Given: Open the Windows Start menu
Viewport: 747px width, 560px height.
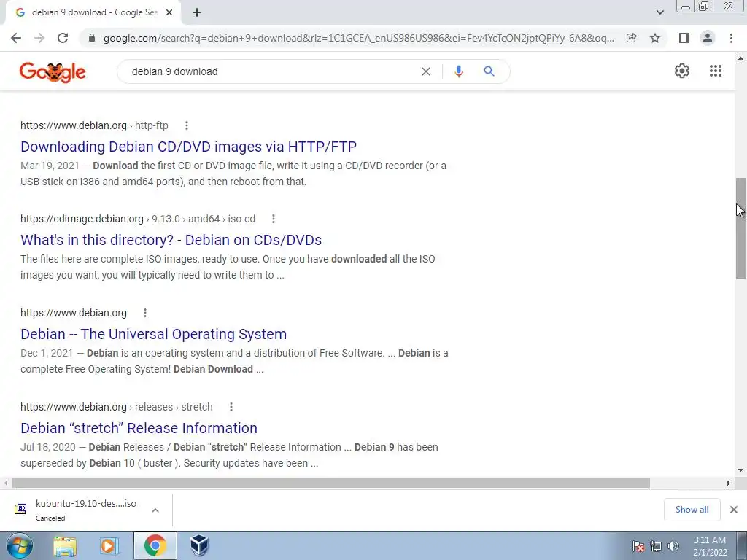Looking at the screenshot, I should [20, 545].
